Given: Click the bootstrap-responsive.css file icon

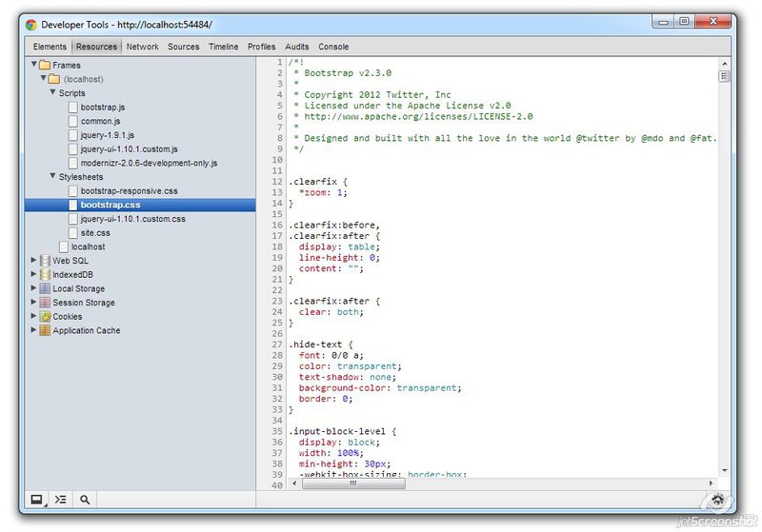Looking at the screenshot, I should click(73, 190).
